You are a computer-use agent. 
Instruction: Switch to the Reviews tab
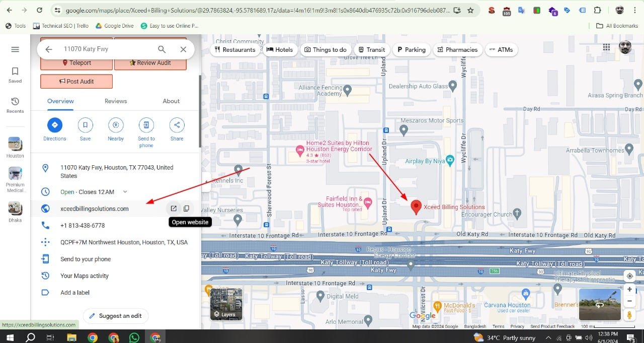(116, 101)
